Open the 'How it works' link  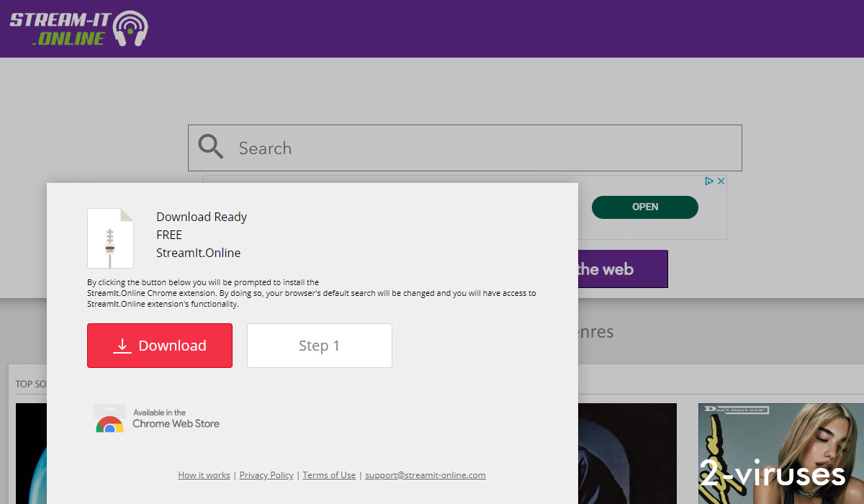[x=204, y=475]
